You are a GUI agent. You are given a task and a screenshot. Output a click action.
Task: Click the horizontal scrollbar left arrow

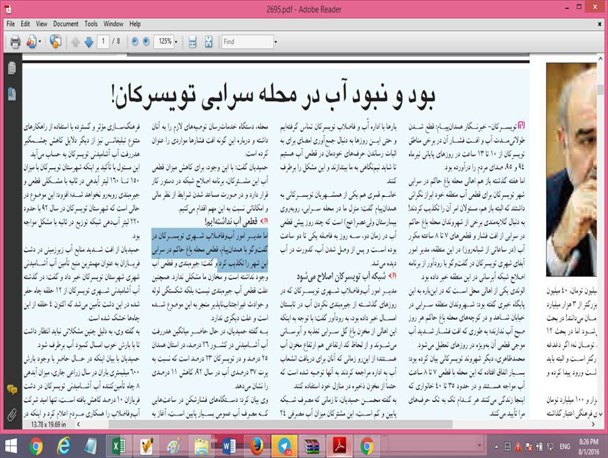pyautogui.click(x=78, y=424)
